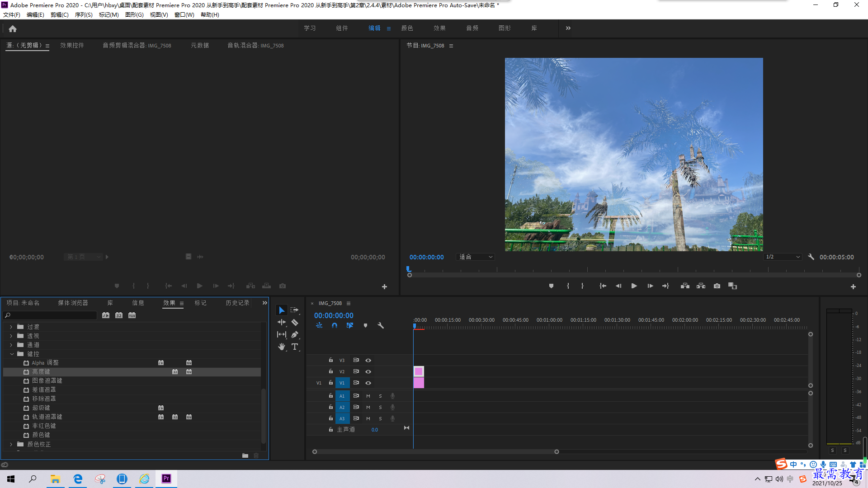
Task: Open the 文件(F) menu
Action: (12, 15)
